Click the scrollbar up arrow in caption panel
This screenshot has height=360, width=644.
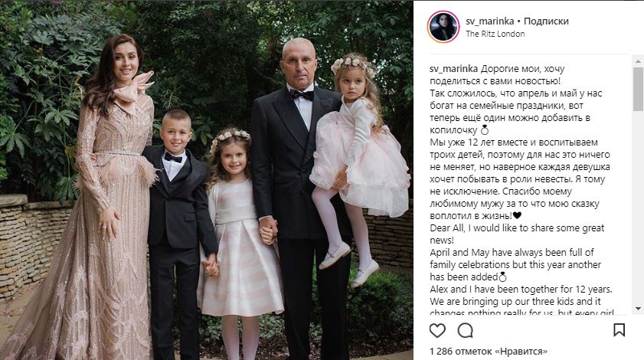pyautogui.click(x=638, y=61)
